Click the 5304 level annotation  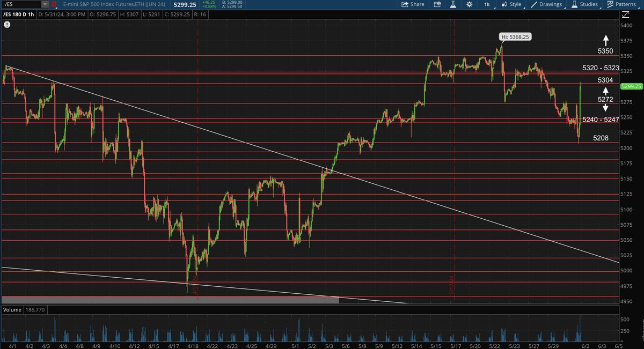pos(605,80)
